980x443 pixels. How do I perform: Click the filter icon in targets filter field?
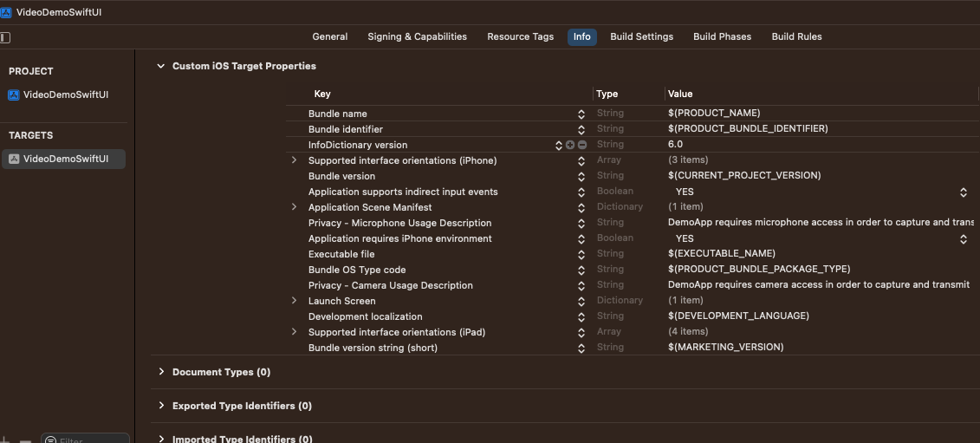pyautogui.click(x=50, y=440)
